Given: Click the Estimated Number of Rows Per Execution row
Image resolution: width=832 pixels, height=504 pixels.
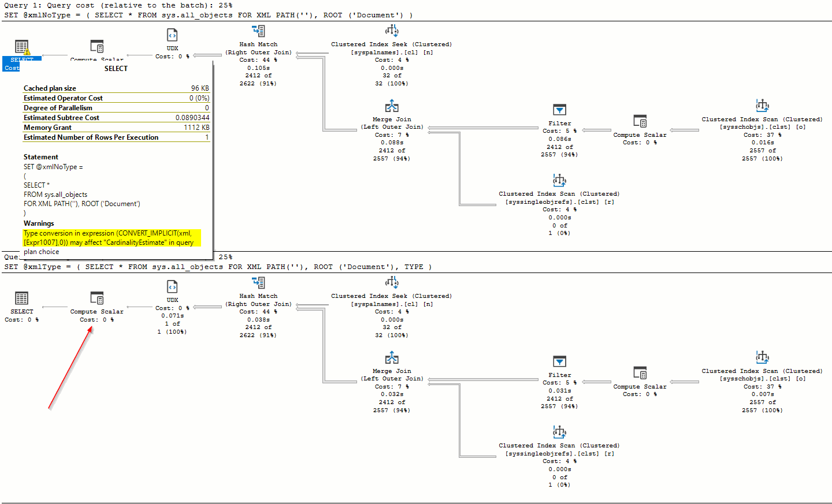Looking at the screenshot, I should (116, 137).
